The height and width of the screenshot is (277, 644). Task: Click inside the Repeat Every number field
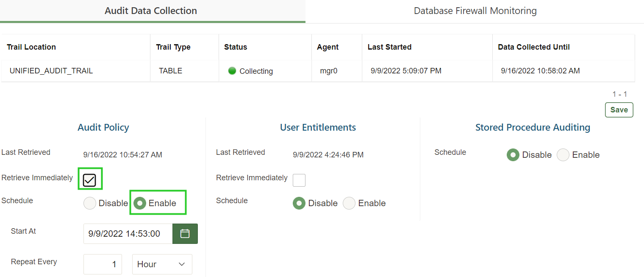click(103, 264)
